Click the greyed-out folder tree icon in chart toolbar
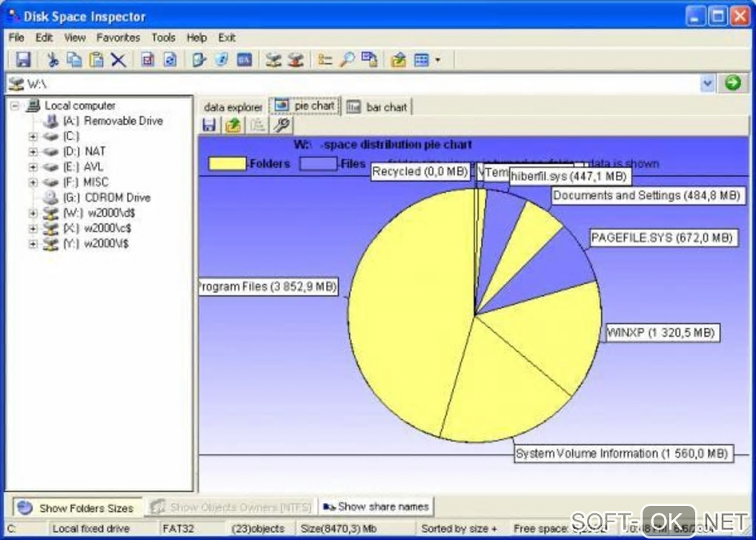Viewport: 756px width, 540px height. (257, 125)
